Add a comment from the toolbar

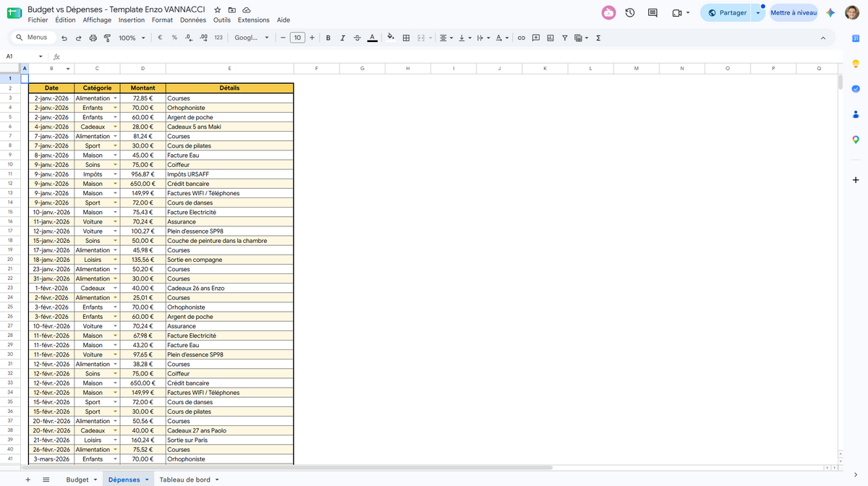click(x=536, y=38)
